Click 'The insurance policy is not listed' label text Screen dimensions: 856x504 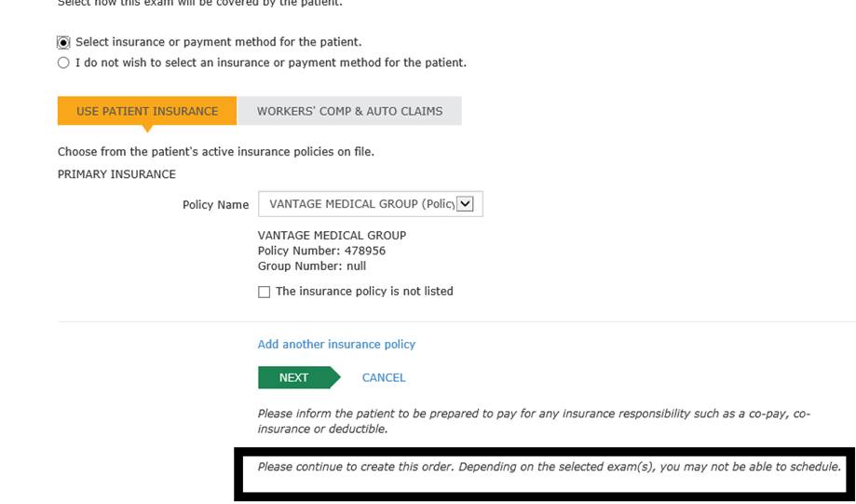point(364,292)
